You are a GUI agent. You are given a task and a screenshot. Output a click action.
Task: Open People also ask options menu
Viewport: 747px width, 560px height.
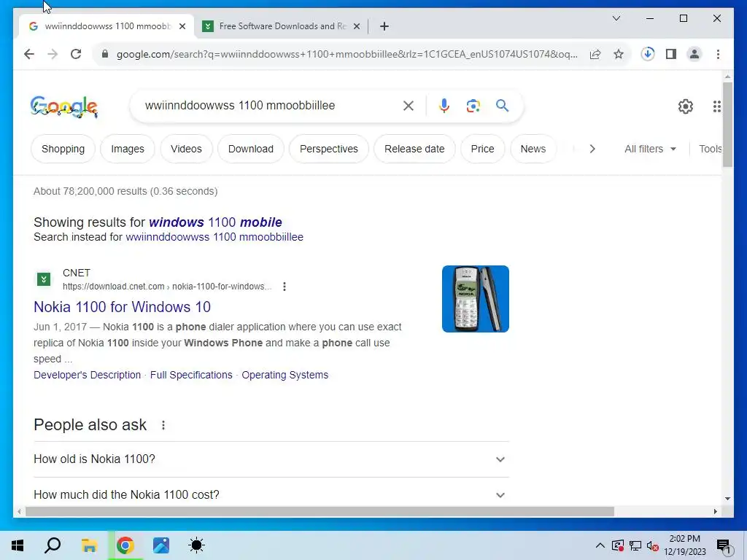163,425
